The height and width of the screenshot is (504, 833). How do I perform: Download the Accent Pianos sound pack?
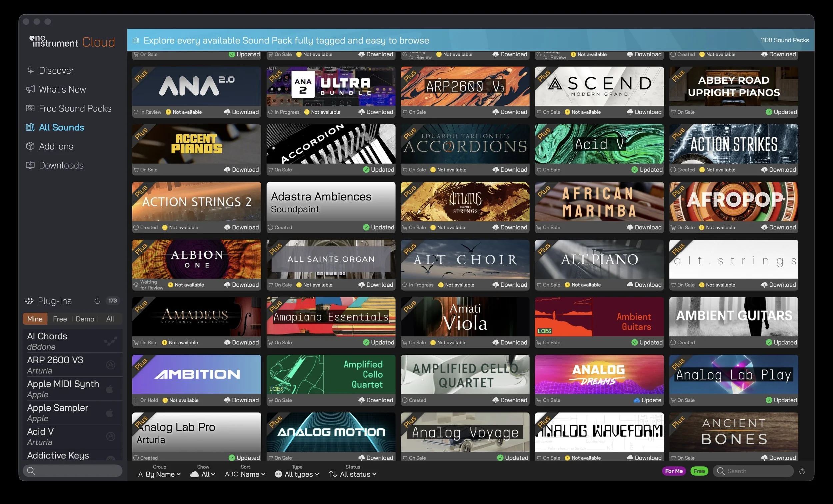tap(241, 170)
